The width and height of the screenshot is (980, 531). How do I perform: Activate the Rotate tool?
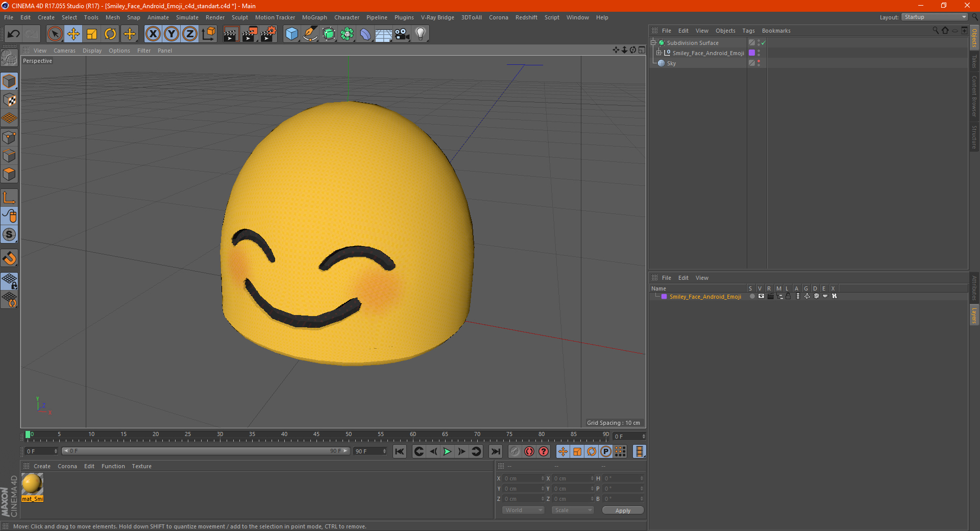pyautogui.click(x=110, y=34)
